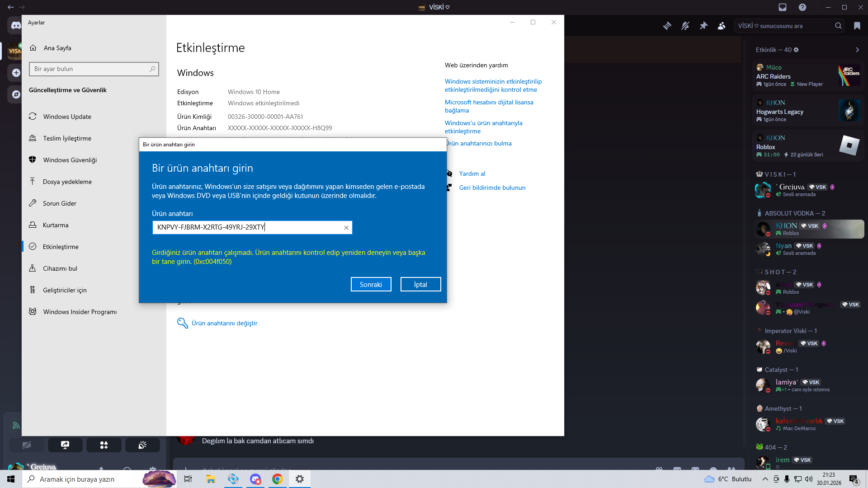
Task: Open Task View on the taskbar
Action: pyautogui.click(x=188, y=479)
